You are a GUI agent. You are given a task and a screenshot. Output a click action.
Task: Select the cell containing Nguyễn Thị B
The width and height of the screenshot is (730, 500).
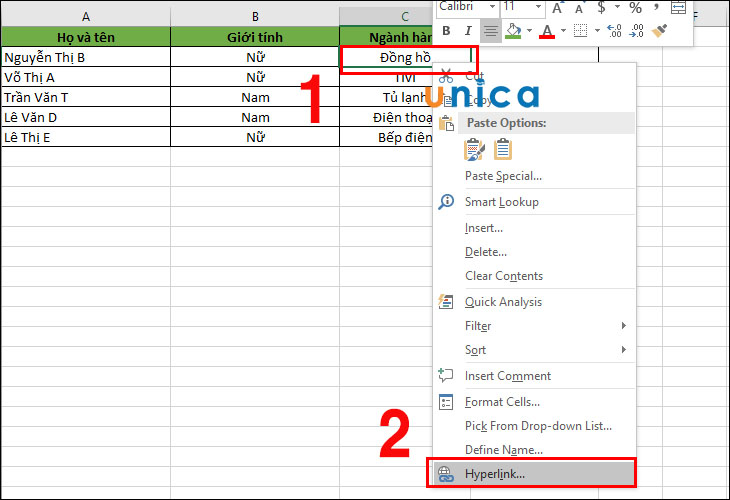pos(85,57)
